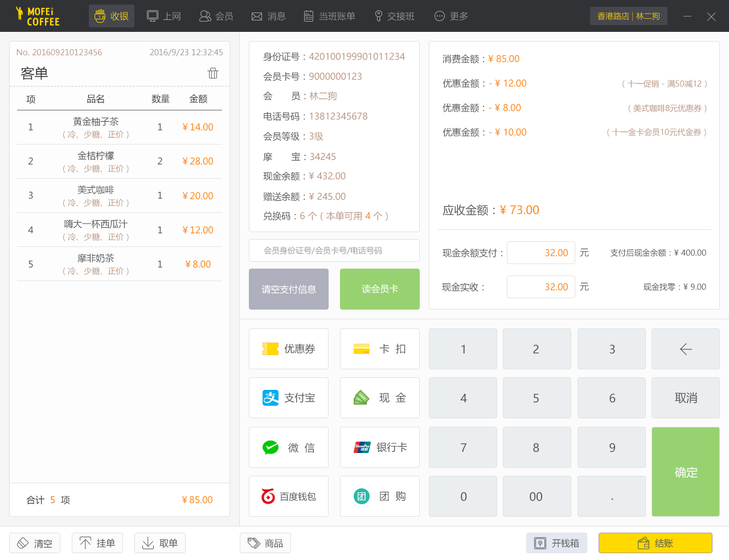Tap the keypad backspace arrow

[x=686, y=349]
